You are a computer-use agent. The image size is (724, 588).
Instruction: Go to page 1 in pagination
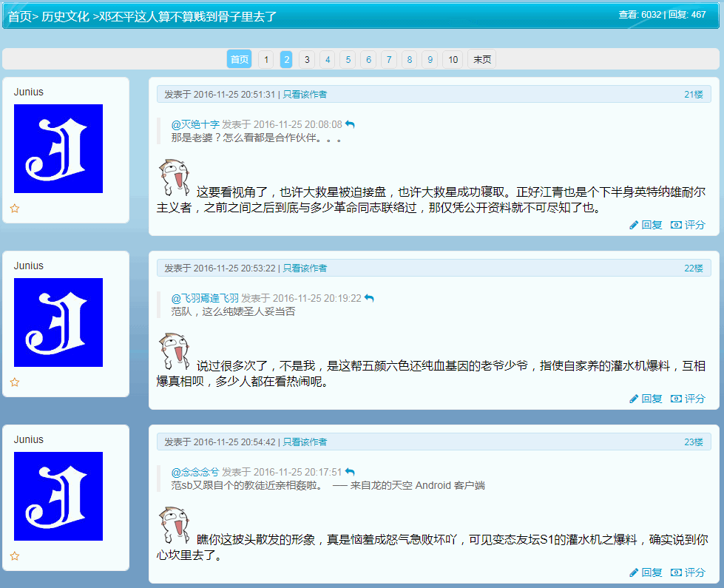point(266,59)
